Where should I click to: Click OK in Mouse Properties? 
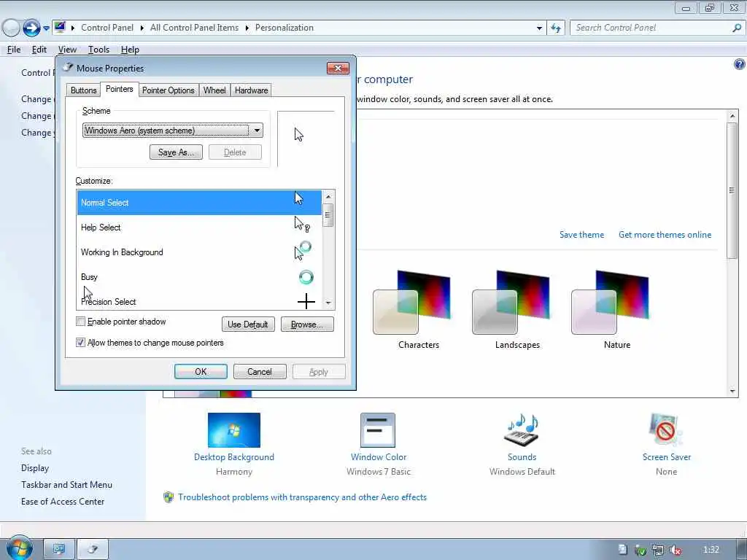[x=201, y=371]
